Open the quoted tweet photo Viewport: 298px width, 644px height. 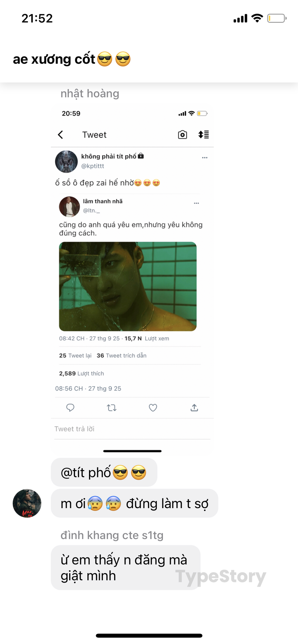[128, 286]
